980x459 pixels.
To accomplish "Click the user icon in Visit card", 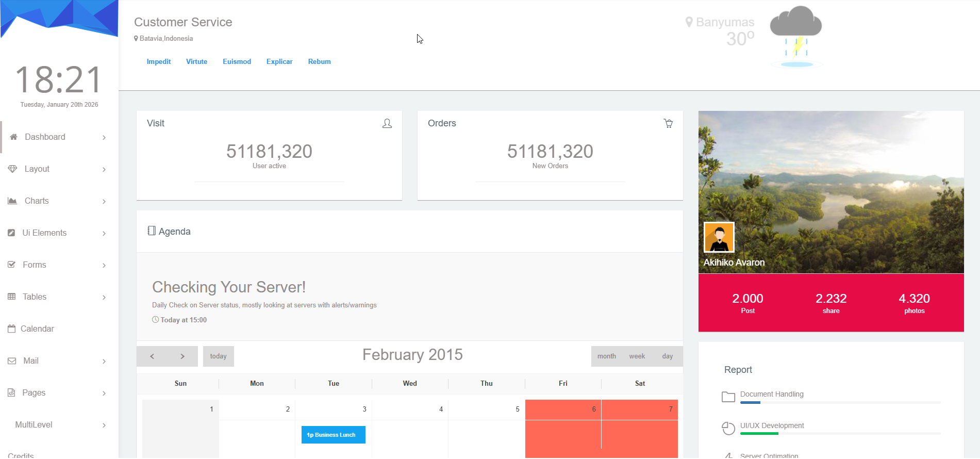I will (x=387, y=124).
